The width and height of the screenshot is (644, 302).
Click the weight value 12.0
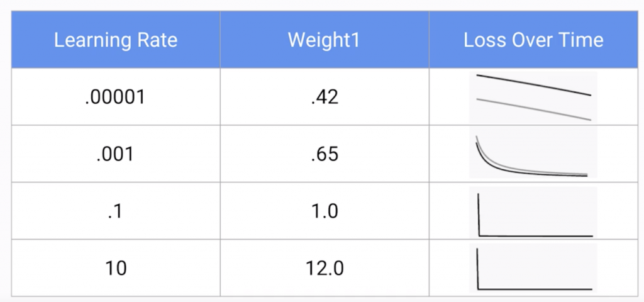tap(325, 269)
